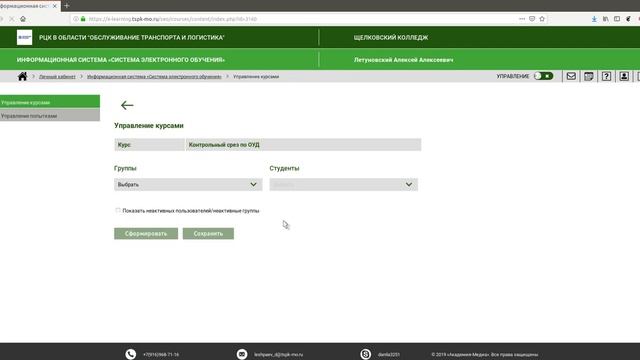Open the Личный кабинет breadcrumb link
Viewport: 640px width, 360px height.
click(x=57, y=76)
